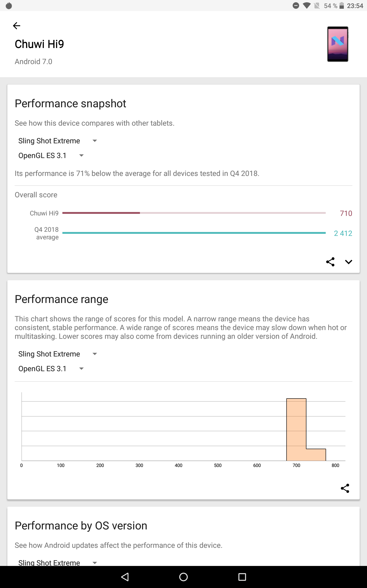367x588 pixels.
Task: Tap the Q4 2018 average score bar
Action: (x=194, y=233)
